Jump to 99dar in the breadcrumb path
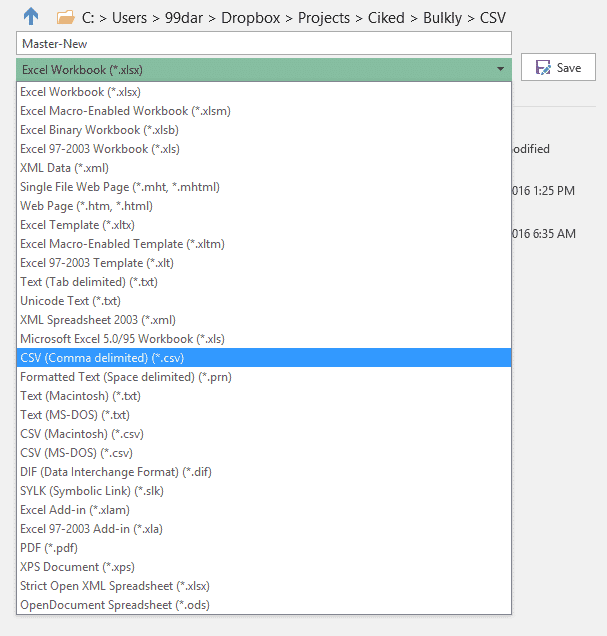 [x=184, y=18]
